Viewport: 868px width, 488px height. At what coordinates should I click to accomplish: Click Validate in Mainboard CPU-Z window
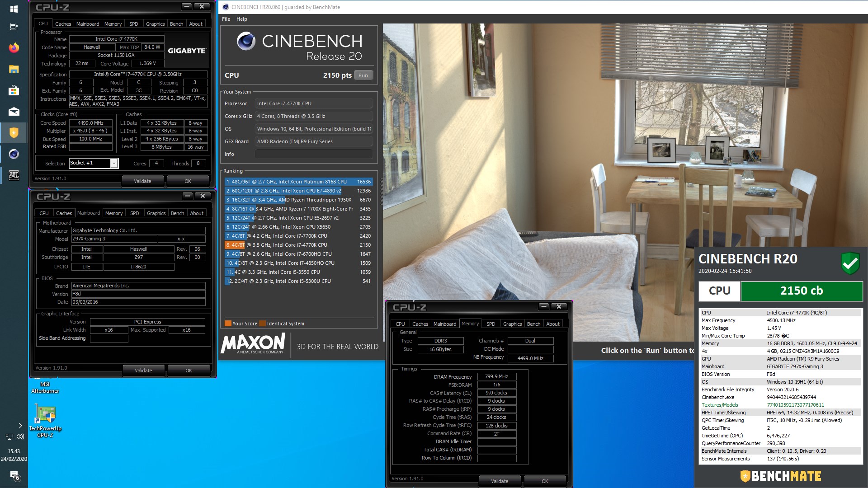click(143, 371)
